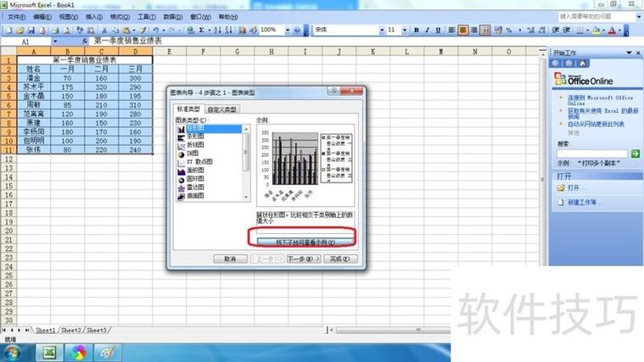This screenshot has height=362, width=644.
Task: Apply fill color bucket
Action: (596, 31)
